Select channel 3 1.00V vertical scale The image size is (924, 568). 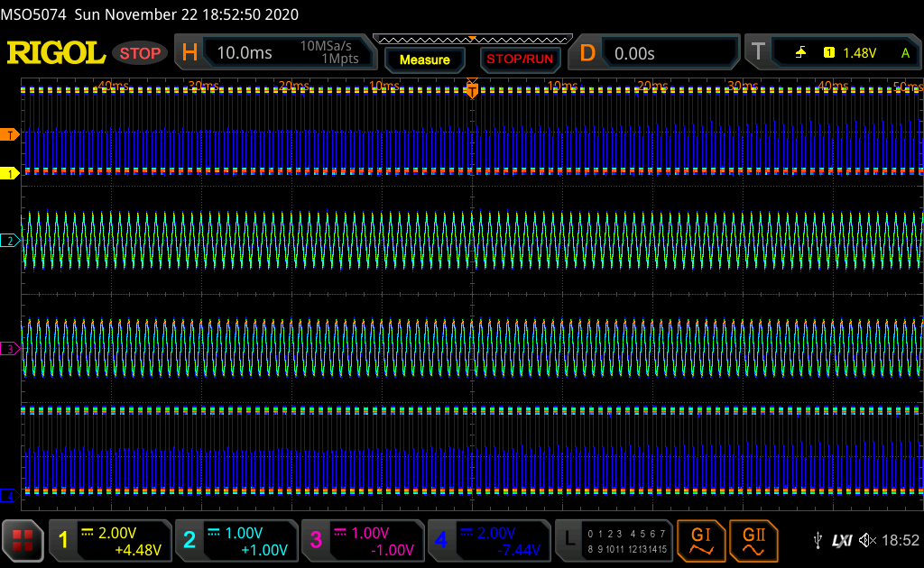coord(369,533)
